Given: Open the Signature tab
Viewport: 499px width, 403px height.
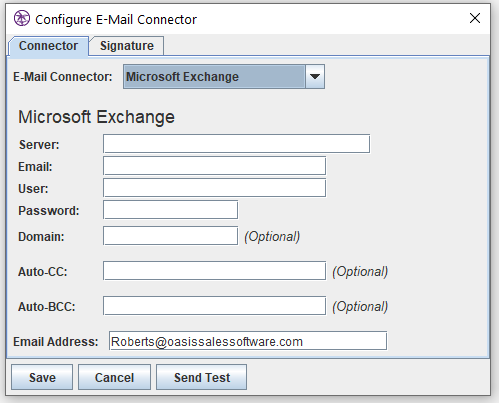Looking at the screenshot, I should [x=127, y=46].
